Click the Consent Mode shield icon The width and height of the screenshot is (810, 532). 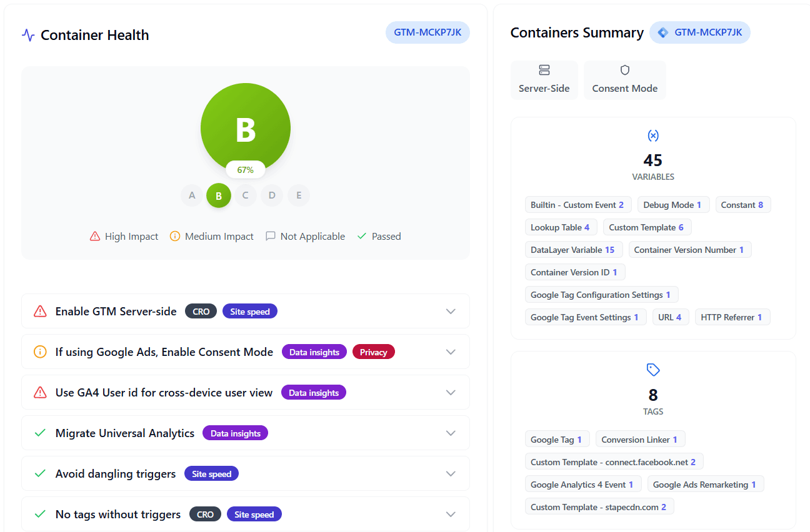pyautogui.click(x=625, y=70)
